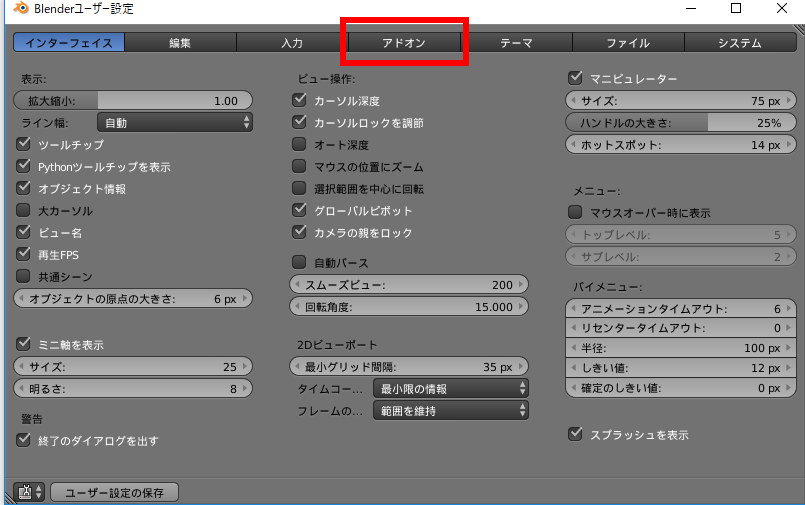Toggle オブジェクト情報 checkbox
The image size is (805, 505).
(x=23, y=188)
